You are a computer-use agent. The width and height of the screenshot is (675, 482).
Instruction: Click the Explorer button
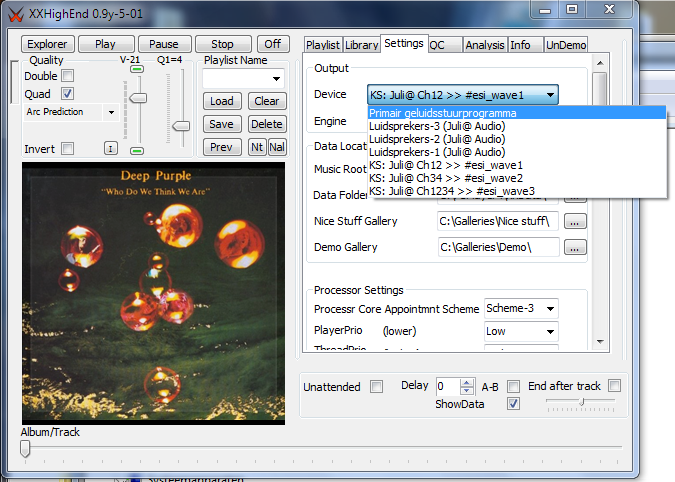click(x=47, y=44)
